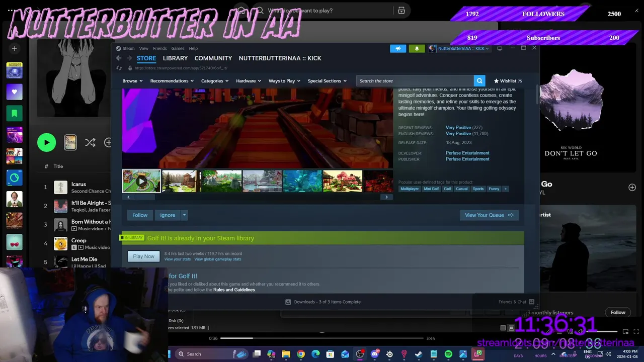Open Spotify browse icon beside search field
This screenshot has width=644, height=362.
(401, 11)
